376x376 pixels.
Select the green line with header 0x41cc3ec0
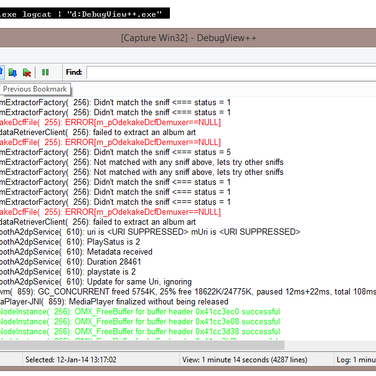tap(188, 312)
